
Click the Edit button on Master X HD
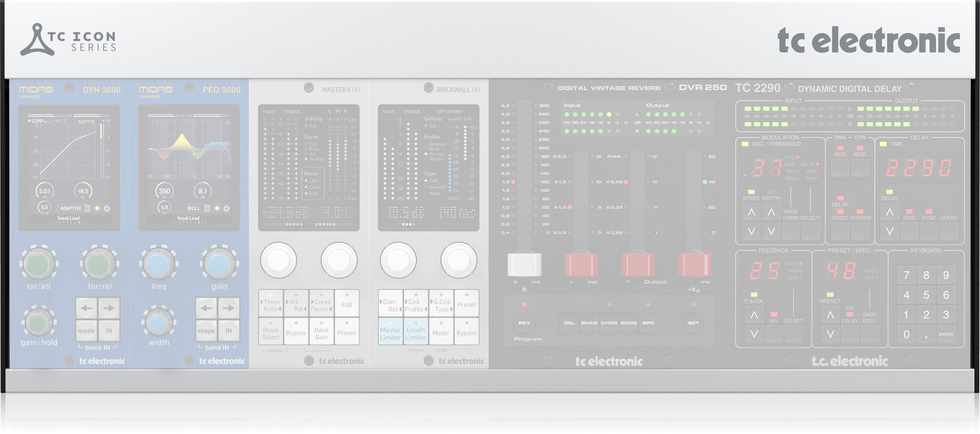pos(347,303)
